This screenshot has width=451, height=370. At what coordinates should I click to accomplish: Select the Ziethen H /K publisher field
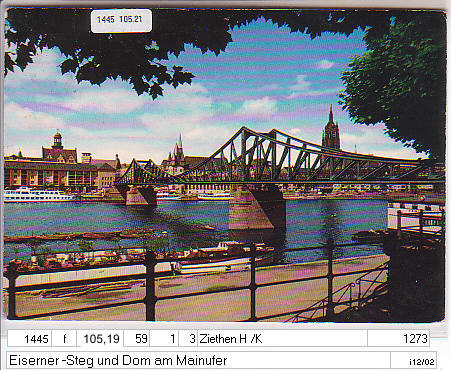pos(282,339)
